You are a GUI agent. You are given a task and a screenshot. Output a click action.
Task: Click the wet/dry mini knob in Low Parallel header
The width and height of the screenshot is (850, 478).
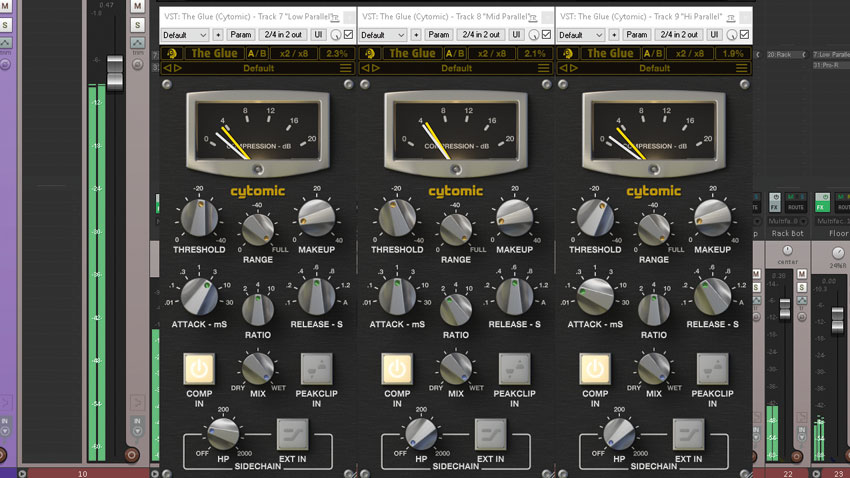[x=336, y=35]
